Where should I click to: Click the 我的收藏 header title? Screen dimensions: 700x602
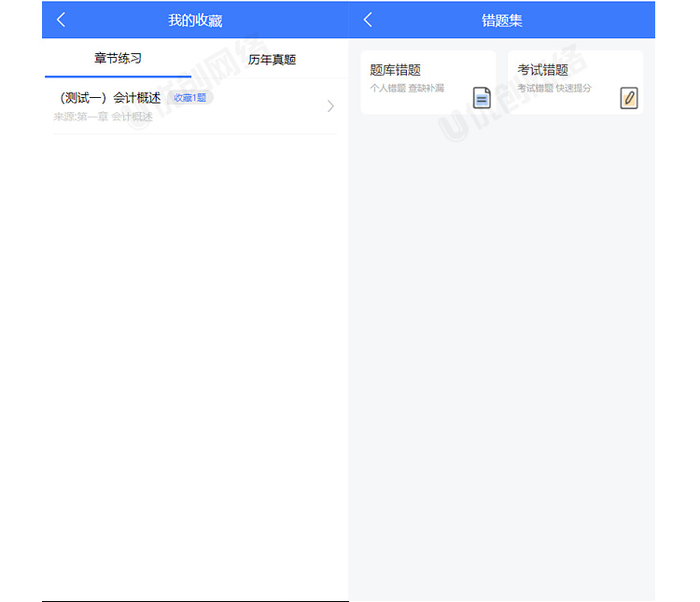click(x=195, y=21)
